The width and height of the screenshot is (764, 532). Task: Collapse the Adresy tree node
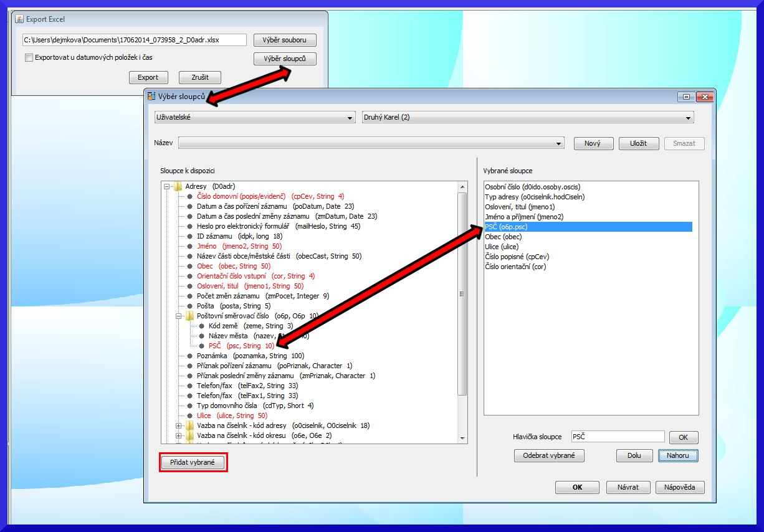[167, 186]
